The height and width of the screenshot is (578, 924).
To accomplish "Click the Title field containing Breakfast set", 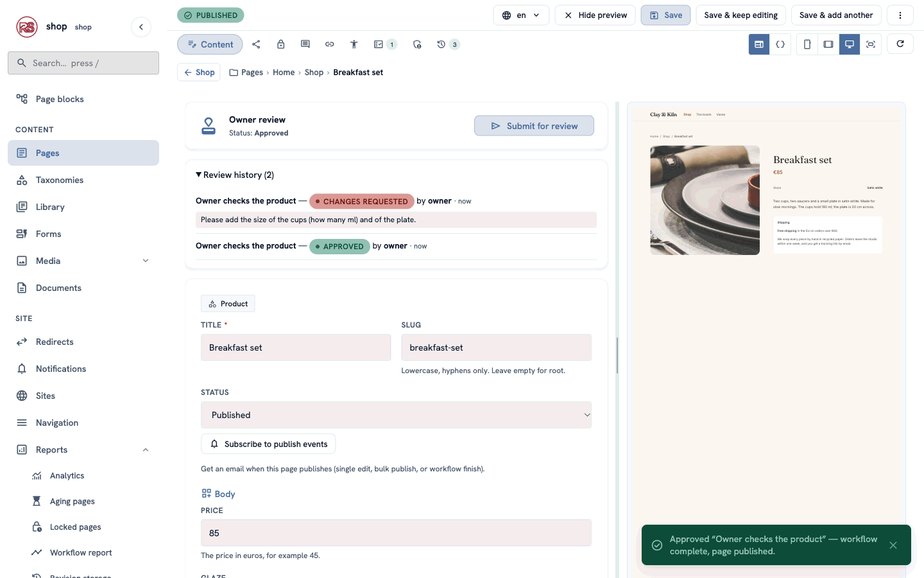I will click(296, 347).
